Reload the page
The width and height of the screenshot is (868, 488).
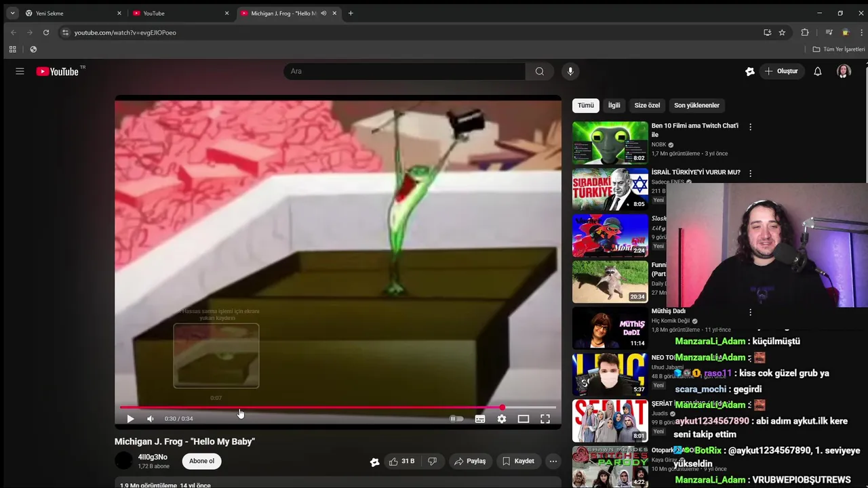coord(46,32)
